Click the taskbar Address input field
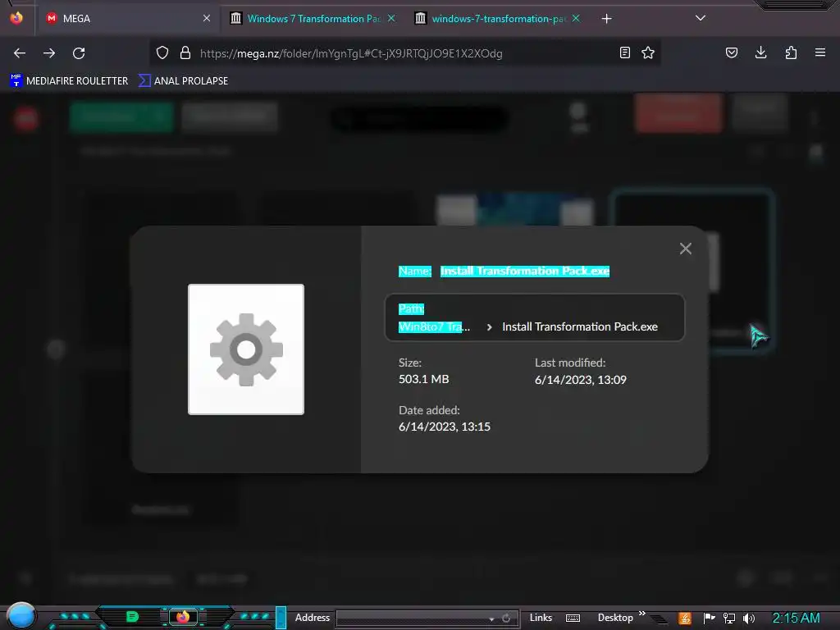 click(413, 619)
